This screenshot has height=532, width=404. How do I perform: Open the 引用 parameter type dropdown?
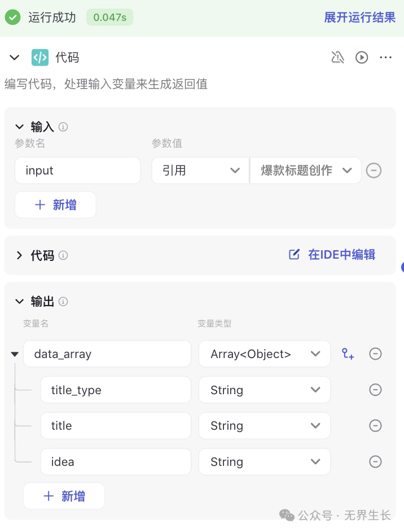200,171
